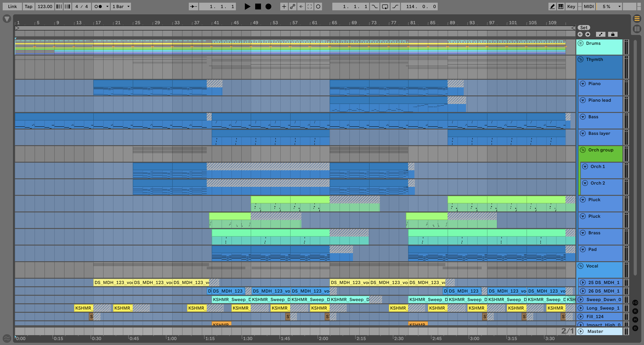Switch to Arrangement view selector icon
This screenshot has width=644, height=345.
(x=637, y=19)
